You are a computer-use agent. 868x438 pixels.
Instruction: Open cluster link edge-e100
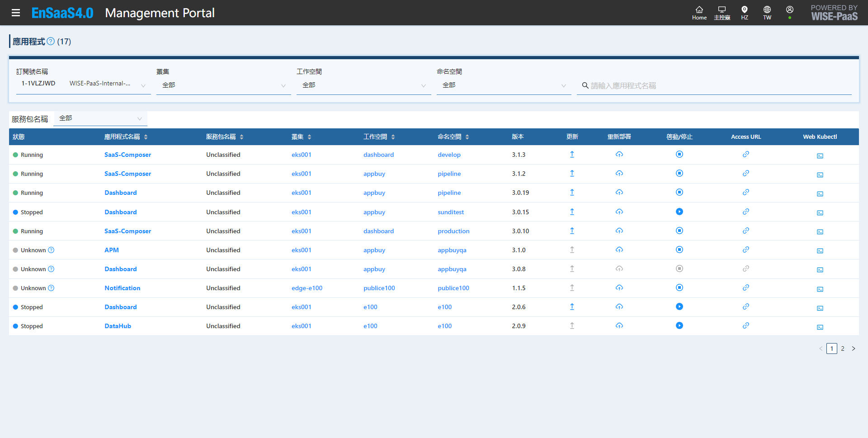[307, 288]
